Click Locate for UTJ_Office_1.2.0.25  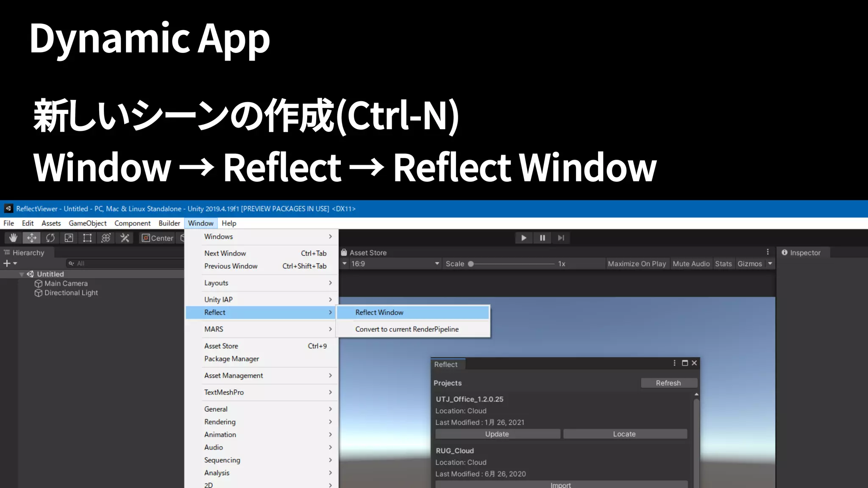coord(624,434)
